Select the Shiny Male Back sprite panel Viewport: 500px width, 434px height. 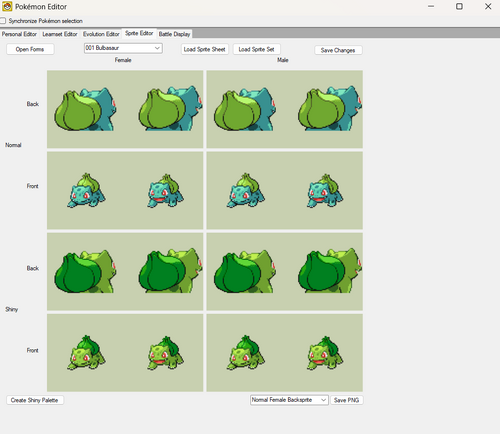[x=285, y=271]
